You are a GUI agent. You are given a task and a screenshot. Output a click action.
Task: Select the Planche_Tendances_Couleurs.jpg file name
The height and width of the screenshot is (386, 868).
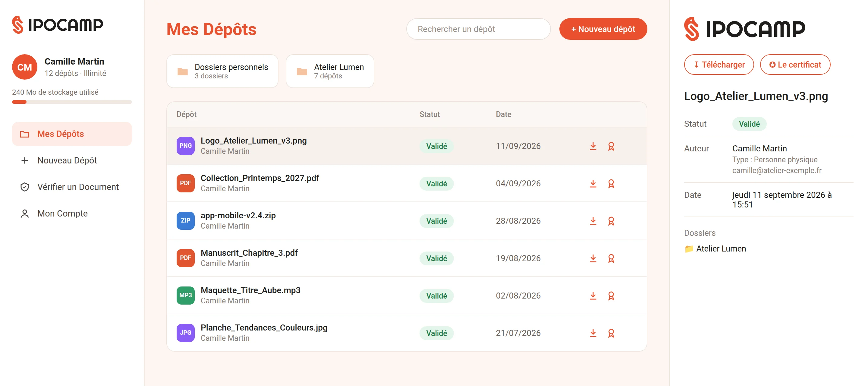[x=264, y=328]
